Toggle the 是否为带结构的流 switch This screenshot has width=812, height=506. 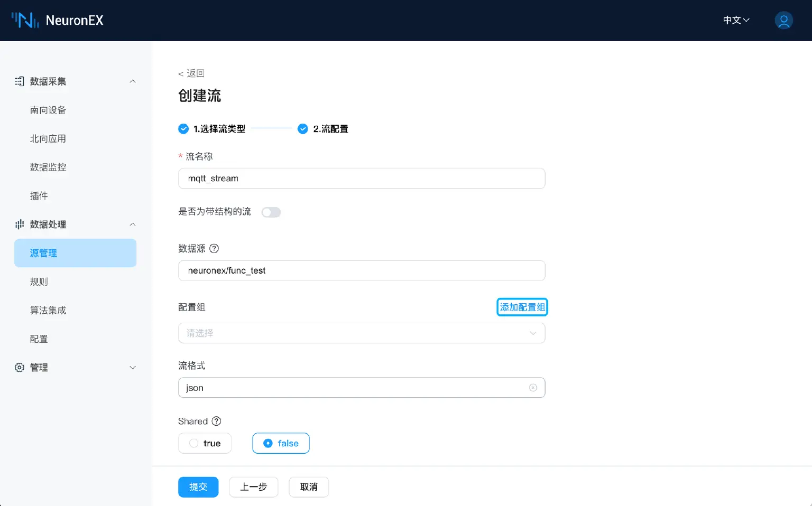271,212
